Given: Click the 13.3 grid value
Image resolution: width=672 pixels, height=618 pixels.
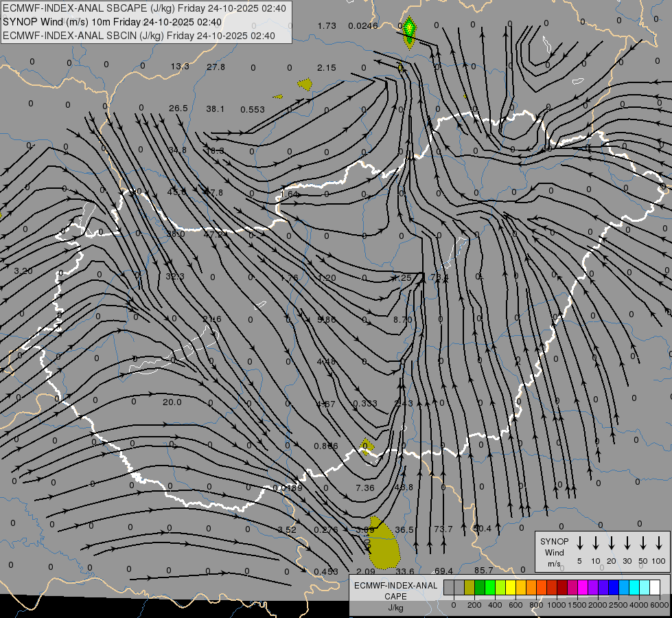Looking at the screenshot, I should [180, 67].
